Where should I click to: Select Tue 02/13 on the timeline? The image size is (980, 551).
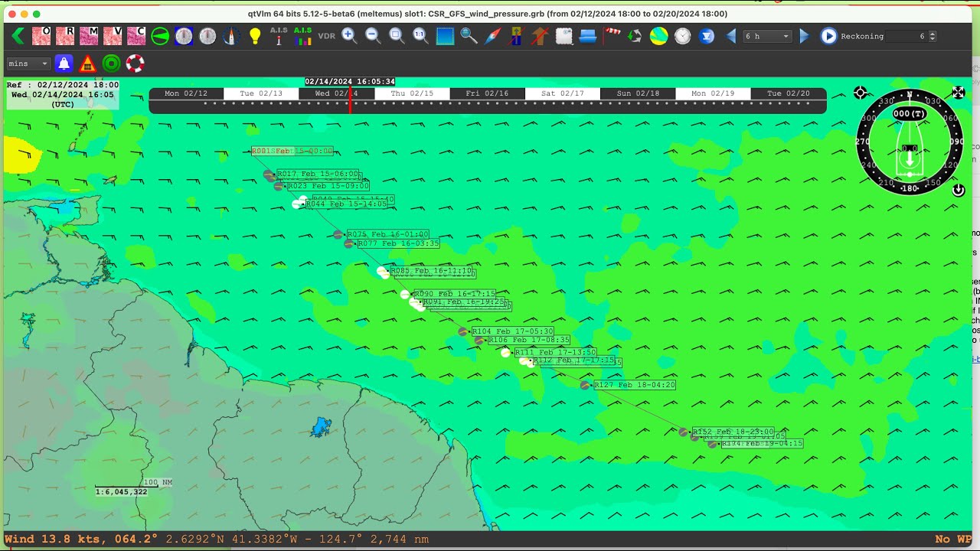point(261,93)
